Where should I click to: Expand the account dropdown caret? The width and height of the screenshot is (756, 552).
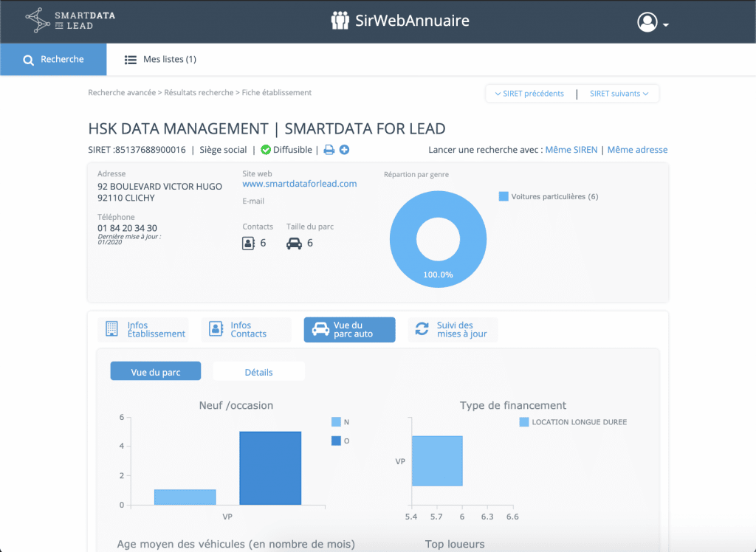pyautogui.click(x=665, y=24)
